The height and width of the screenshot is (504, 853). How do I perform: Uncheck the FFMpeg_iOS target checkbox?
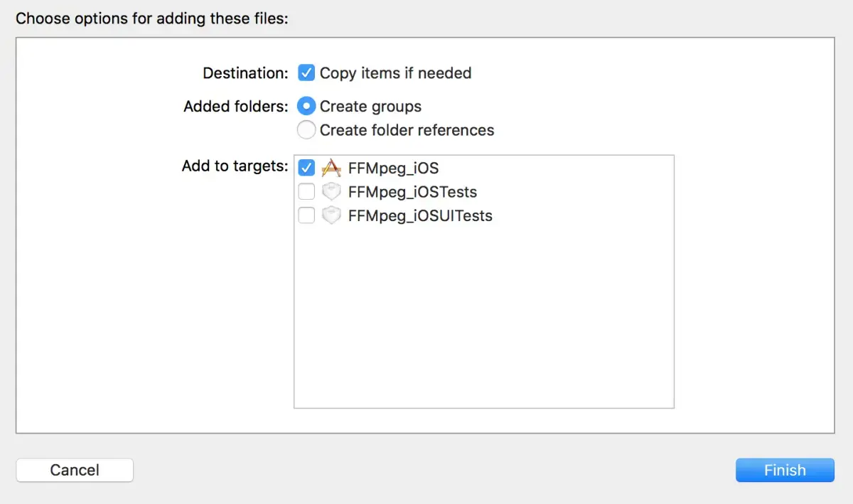(306, 168)
